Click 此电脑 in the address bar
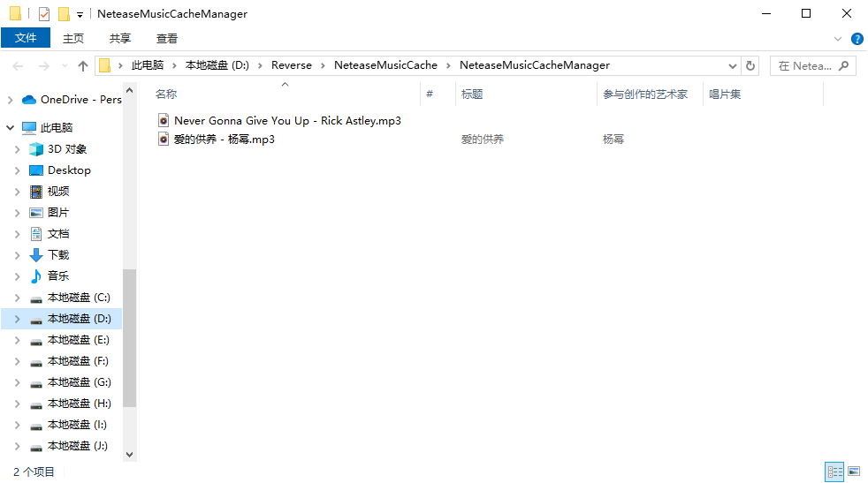This screenshot has width=868, height=483. coord(148,65)
